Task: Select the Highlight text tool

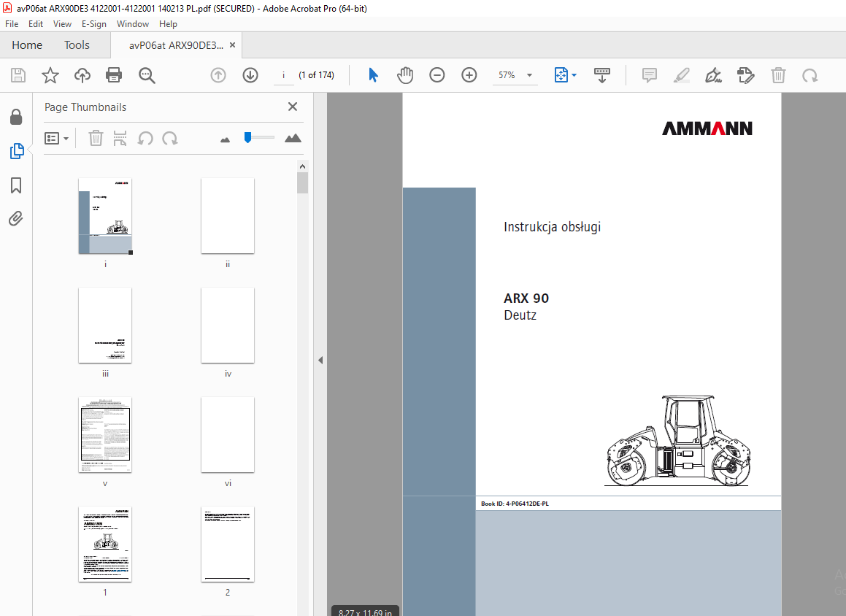Action: pos(682,75)
